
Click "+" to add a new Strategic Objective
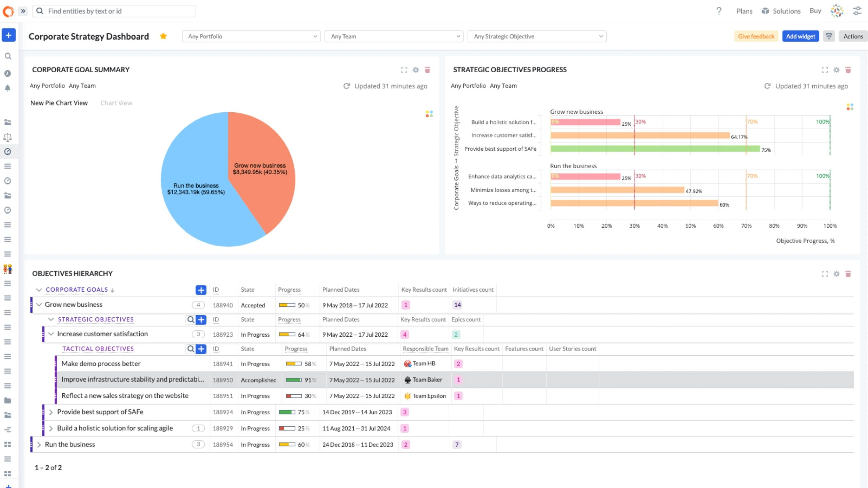(201, 319)
